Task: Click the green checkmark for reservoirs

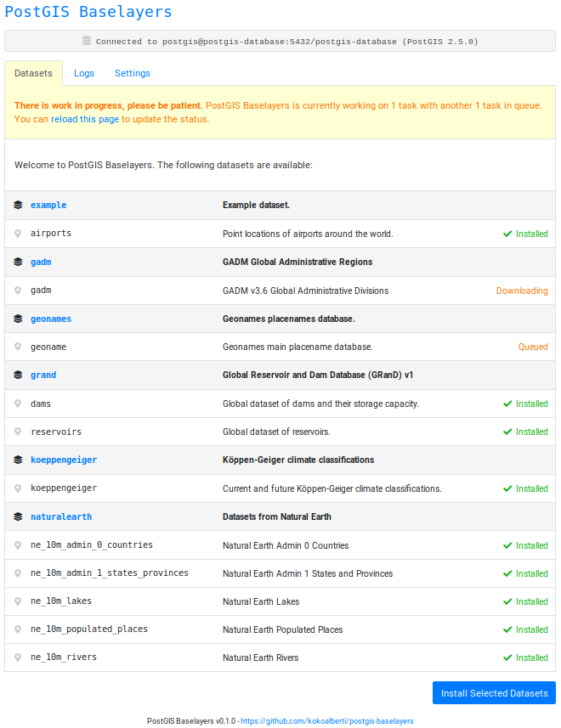Action: 507,432
